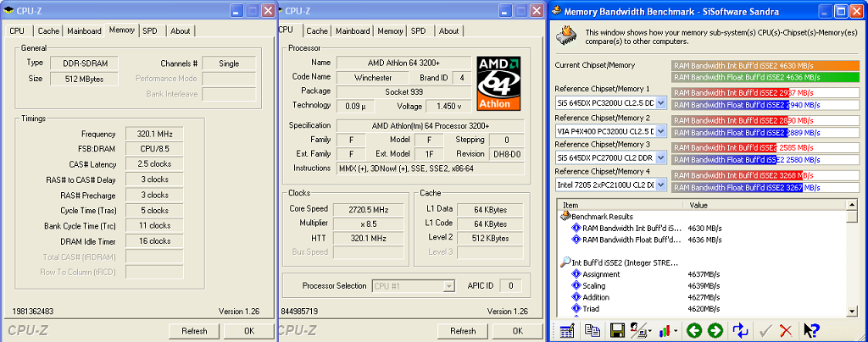Click the green RAM Bandwidth Float 4636 MB/s bar
Viewport: 868px width, 342px height.
pyautogui.click(x=765, y=77)
